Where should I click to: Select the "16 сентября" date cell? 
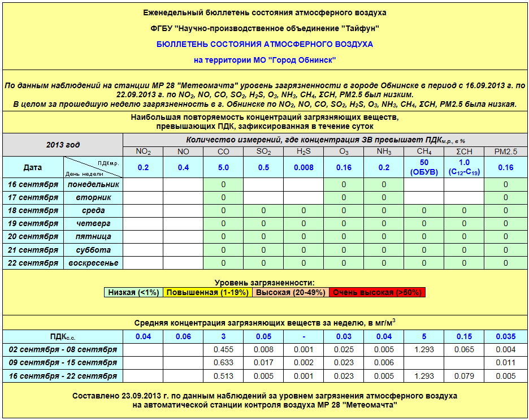coord(33,184)
